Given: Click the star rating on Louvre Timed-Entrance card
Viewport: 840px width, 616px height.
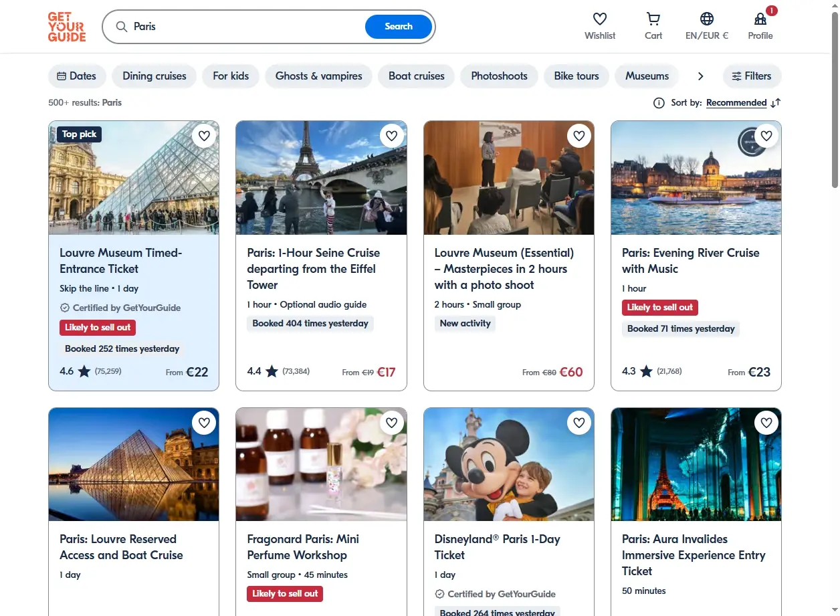Looking at the screenshot, I should (x=84, y=371).
